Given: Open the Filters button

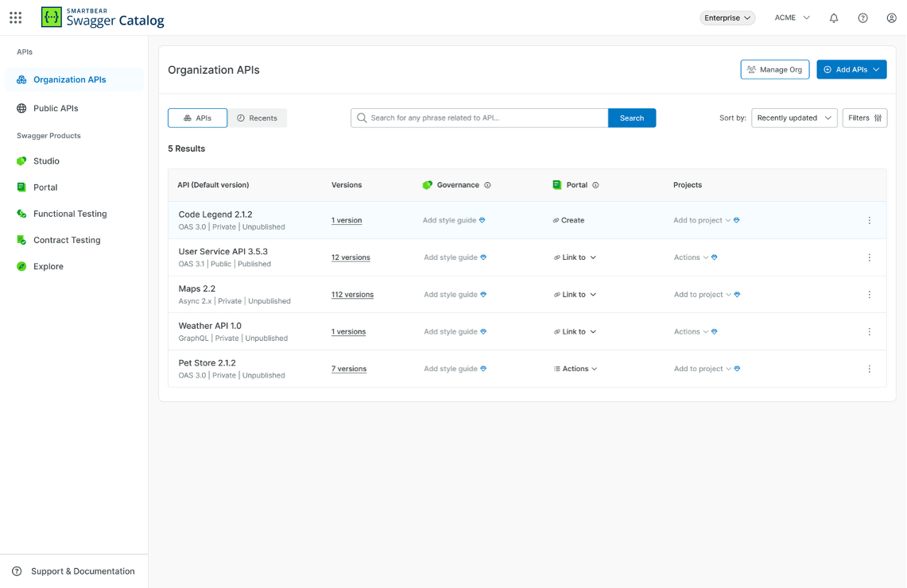Looking at the screenshot, I should point(865,118).
